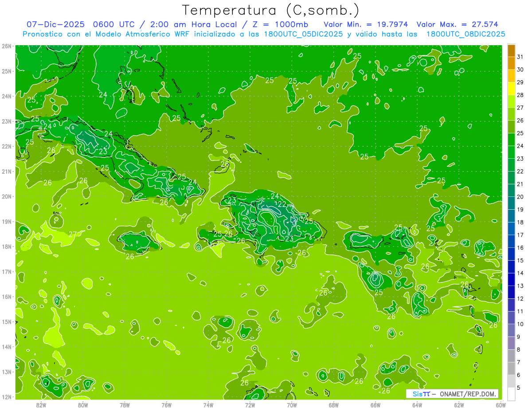532x411 pixels.
Task: Click the longitude label '68W'
Action: [x=333, y=405]
